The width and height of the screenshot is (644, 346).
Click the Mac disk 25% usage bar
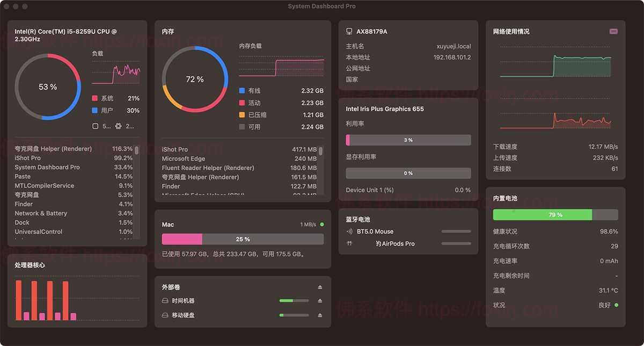pyautogui.click(x=243, y=239)
